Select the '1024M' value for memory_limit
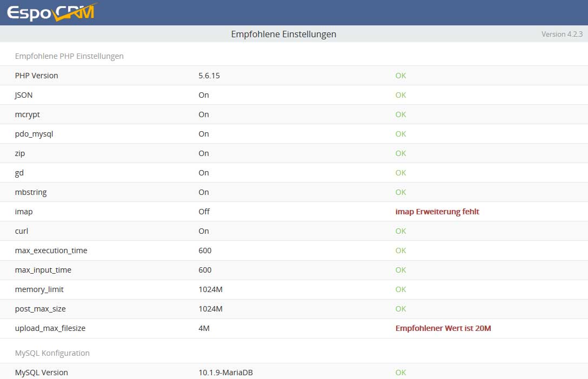The height and width of the screenshot is (379, 588). click(x=211, y=289)
